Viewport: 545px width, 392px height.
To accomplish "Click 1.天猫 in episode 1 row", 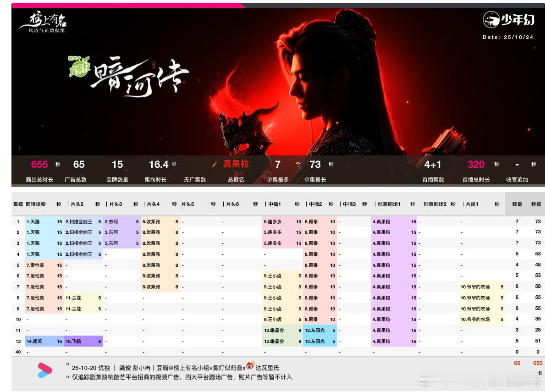I will pos(33,221).
